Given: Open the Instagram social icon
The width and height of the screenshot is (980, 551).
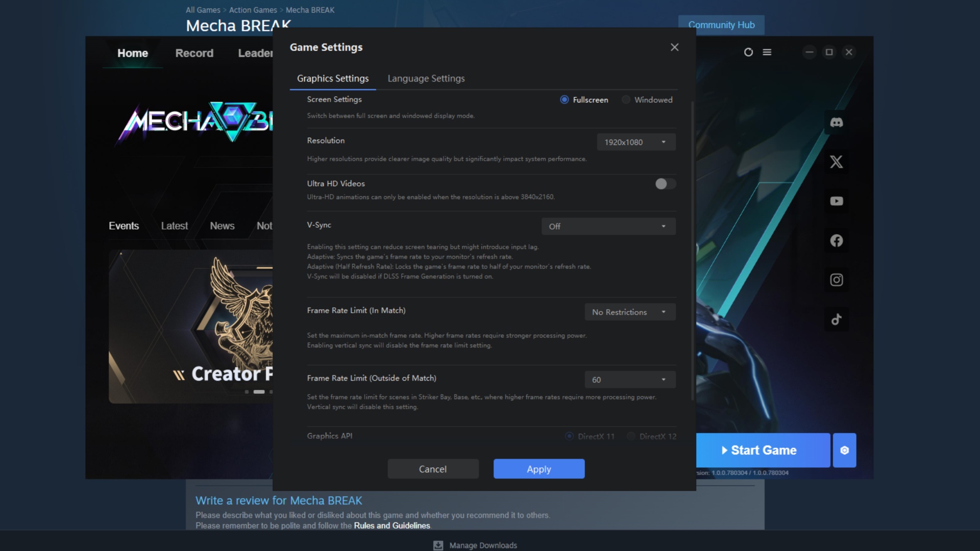Looking at the screenshot, I should (836, 280).
